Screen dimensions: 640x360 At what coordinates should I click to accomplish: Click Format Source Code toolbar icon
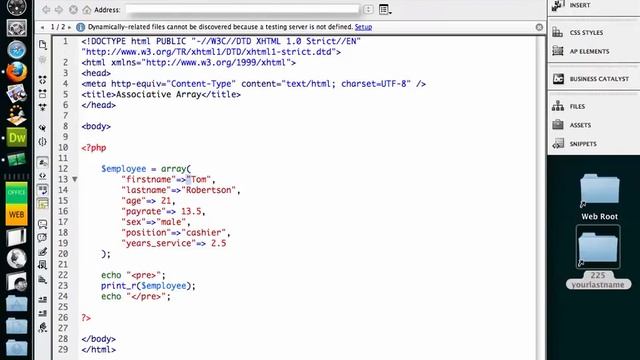[42, 327]
